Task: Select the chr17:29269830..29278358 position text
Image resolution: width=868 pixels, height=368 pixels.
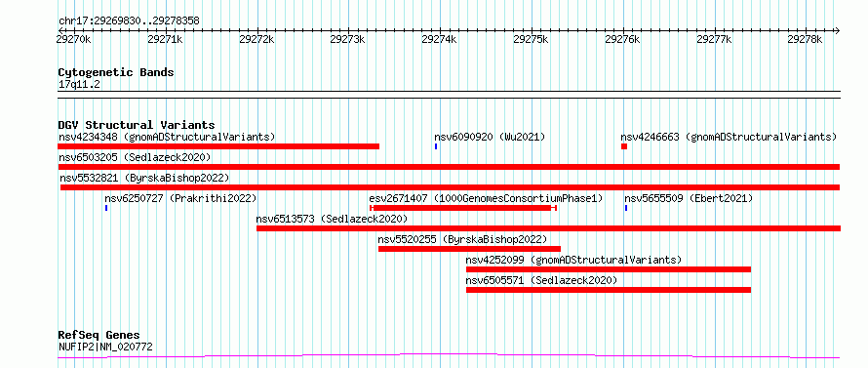Action: (x=129, y=21)
